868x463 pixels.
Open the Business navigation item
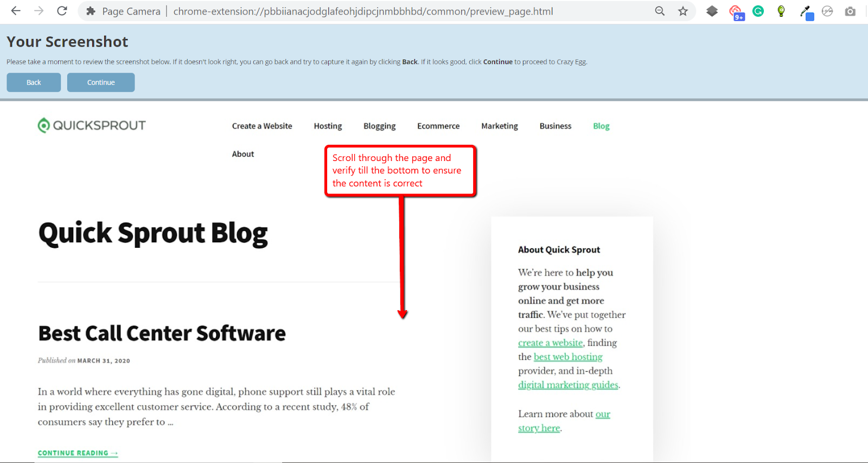coord(556,126)
